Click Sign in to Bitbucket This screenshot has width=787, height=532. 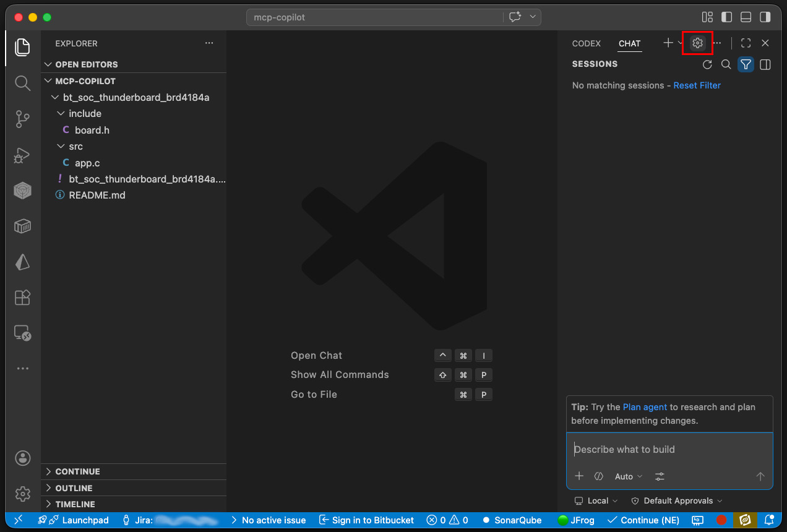(x=366, y=520)
